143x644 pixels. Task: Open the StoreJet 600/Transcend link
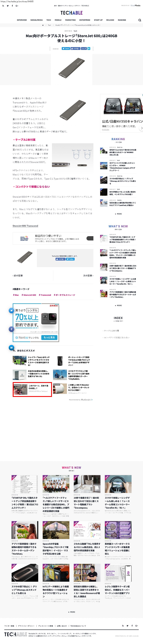(x=25, y=226)
